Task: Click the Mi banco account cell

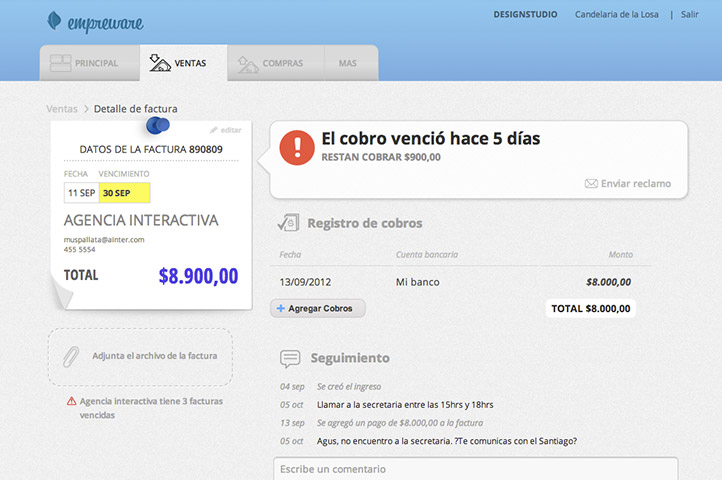Action: click(418, 282)
